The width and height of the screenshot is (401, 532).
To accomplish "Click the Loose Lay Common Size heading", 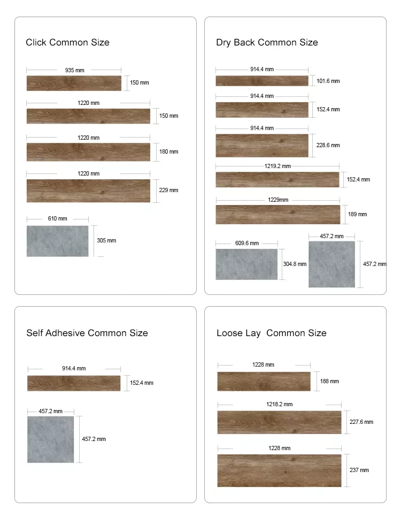I will [272, 333].
